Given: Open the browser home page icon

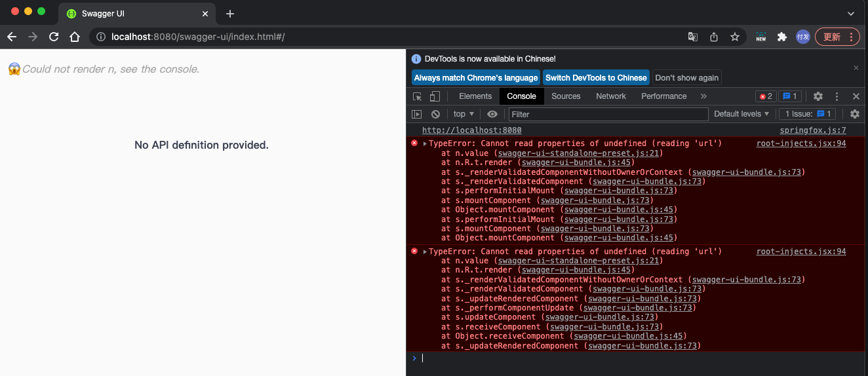Looking at the screenshot, I should coord(75,37).
